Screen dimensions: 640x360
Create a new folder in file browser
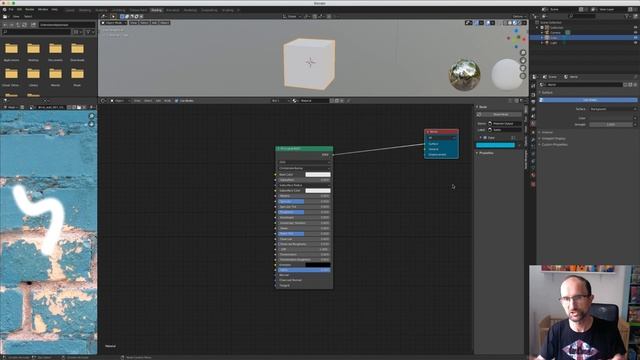coord(33,25)
